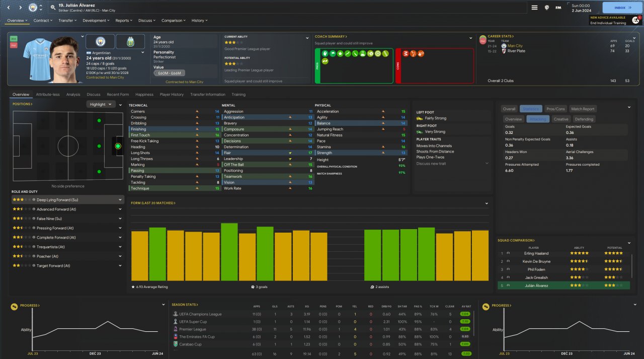
Task: Expand Deep Lying Forward role dropdown
Action: click(120, 200)
